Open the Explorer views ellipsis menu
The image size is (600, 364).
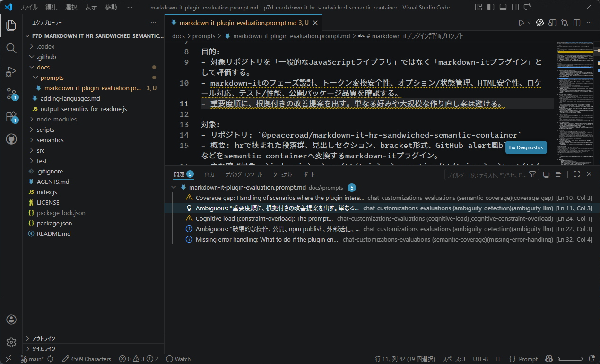tap(153, 23)
